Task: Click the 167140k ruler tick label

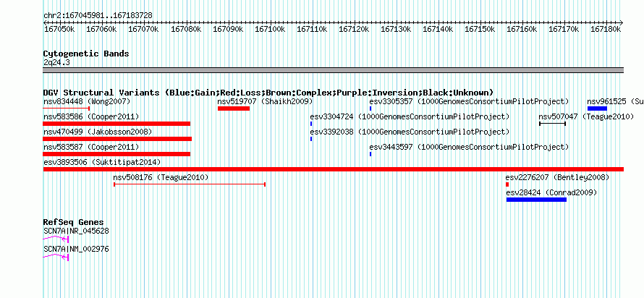Action: click(x=438, y=30)
